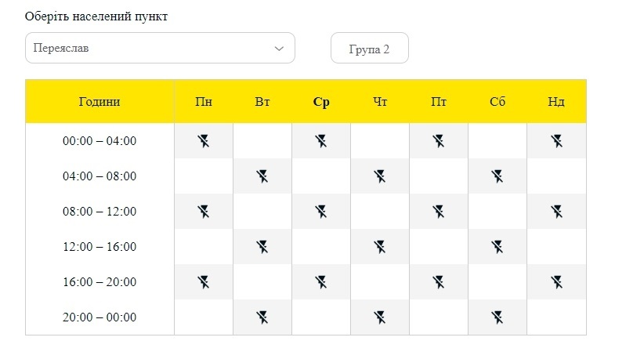Click Thursday 12:00 – 16:00 outage icon
This screenshot has height=359, width=644.
coord(379,247)
